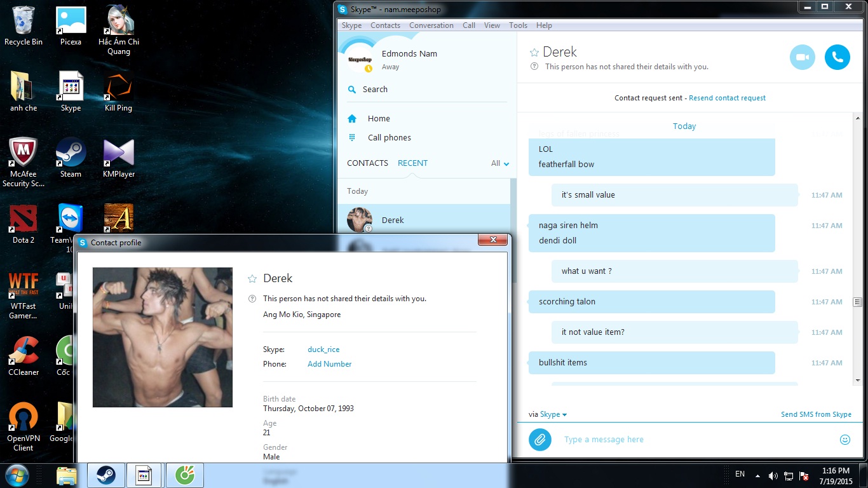This screenshot has width=868, height=488.
Task: Open the Steam desktop shortcut
Action: point(71,158)
